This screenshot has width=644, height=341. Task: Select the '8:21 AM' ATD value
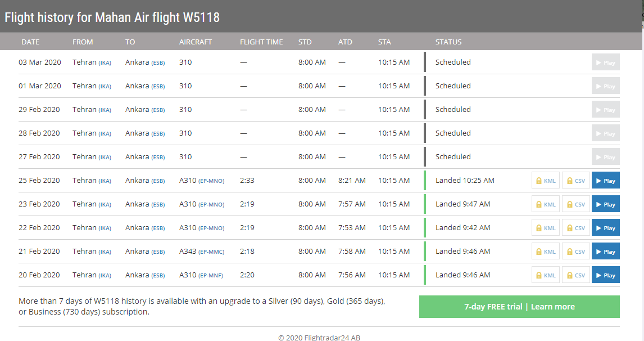(x=352, y=181)
